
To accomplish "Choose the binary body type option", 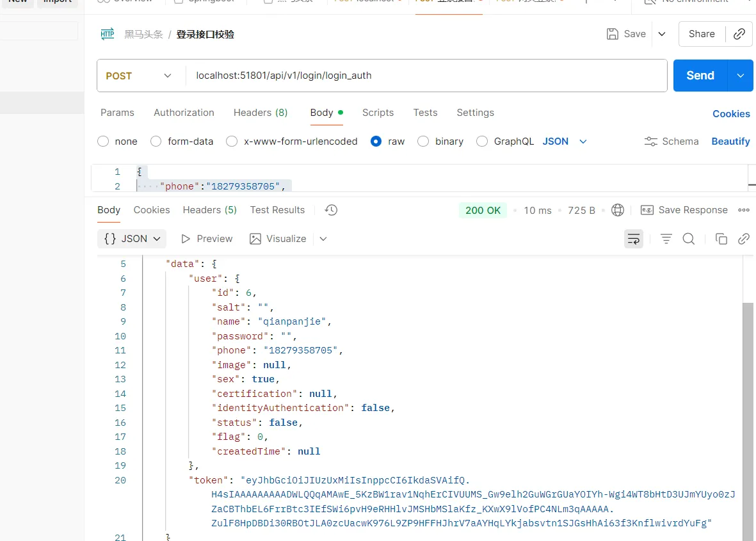I will tap(423, 141).
